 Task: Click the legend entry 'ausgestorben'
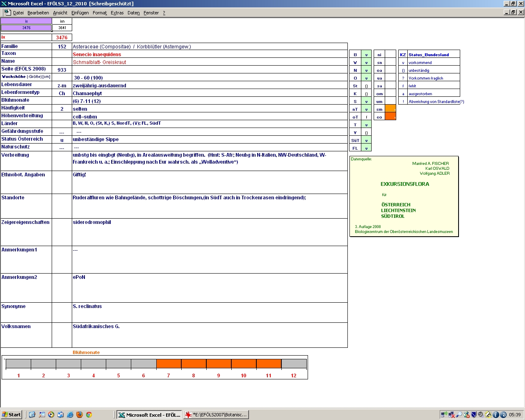tap(420, 94)
